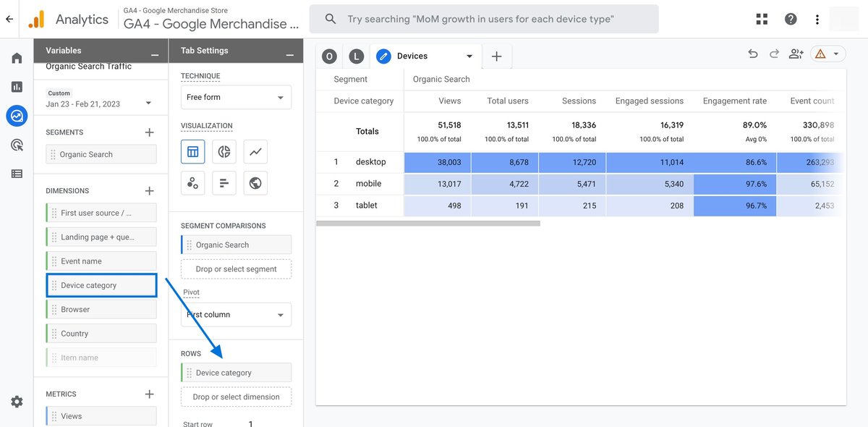Open the Technique Free form dropdown
Screen dimensions: 868x427
pos(236,97)
